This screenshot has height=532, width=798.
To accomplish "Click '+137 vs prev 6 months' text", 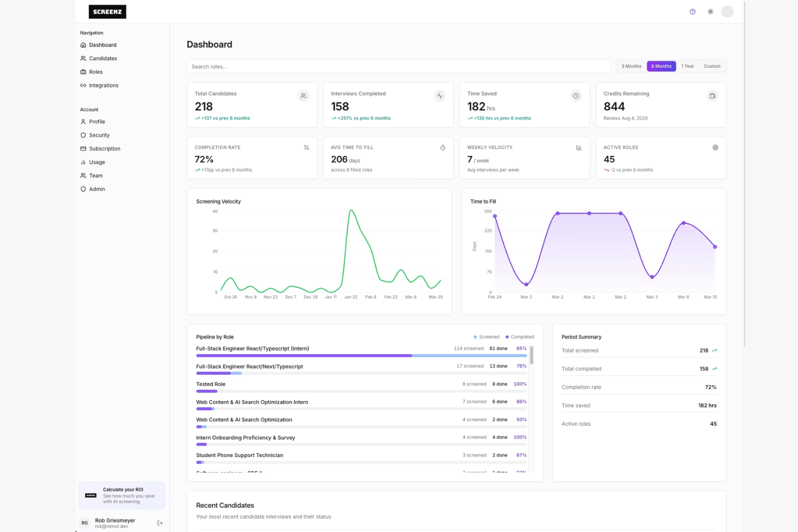I will (225, 119).
